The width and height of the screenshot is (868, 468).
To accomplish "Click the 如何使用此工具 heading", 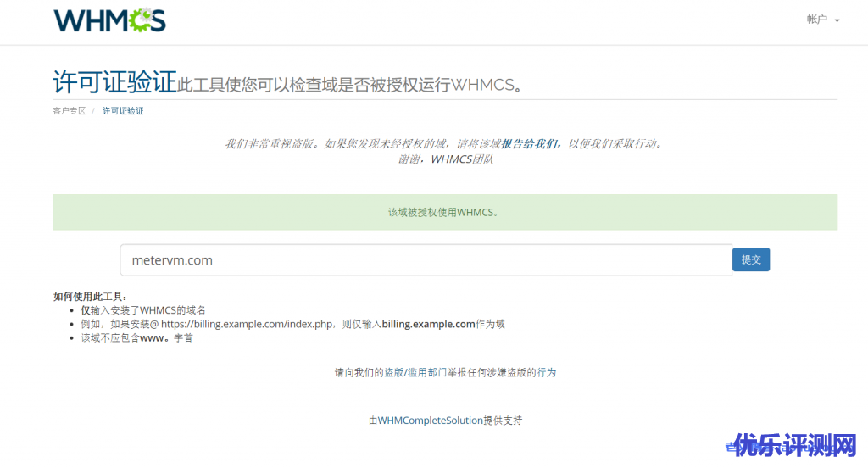I will point(90,297).
